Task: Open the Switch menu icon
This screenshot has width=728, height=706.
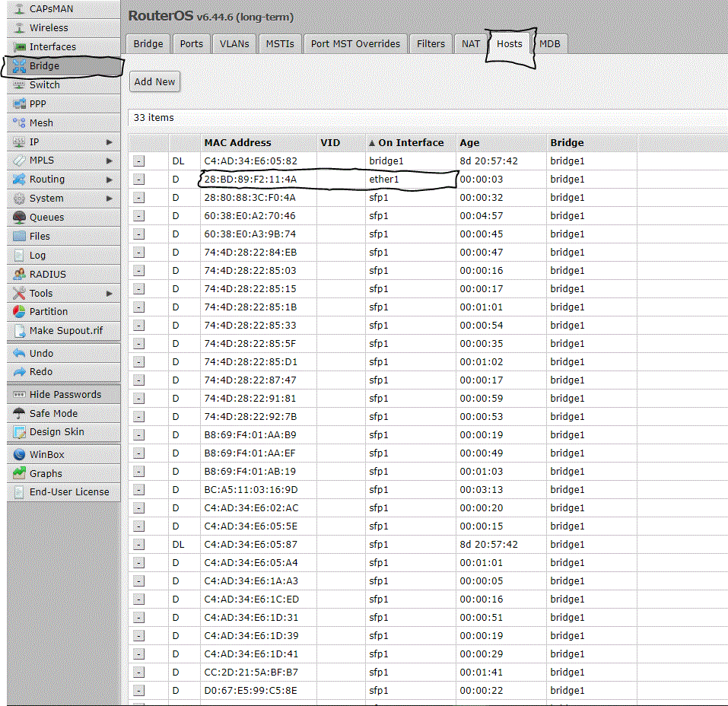Action: (19, 85)
